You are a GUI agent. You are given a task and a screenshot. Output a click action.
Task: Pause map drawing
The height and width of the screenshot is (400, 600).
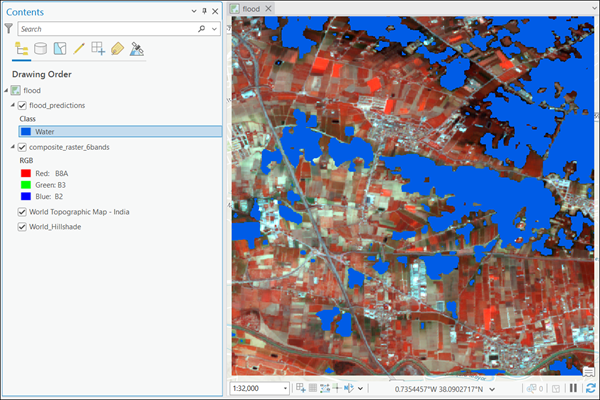pyautogui.click(x=574, y=388)
